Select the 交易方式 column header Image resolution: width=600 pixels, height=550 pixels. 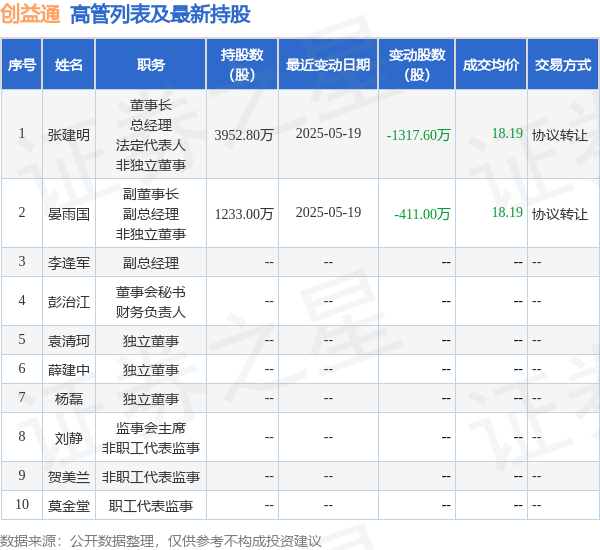point(563,64)
